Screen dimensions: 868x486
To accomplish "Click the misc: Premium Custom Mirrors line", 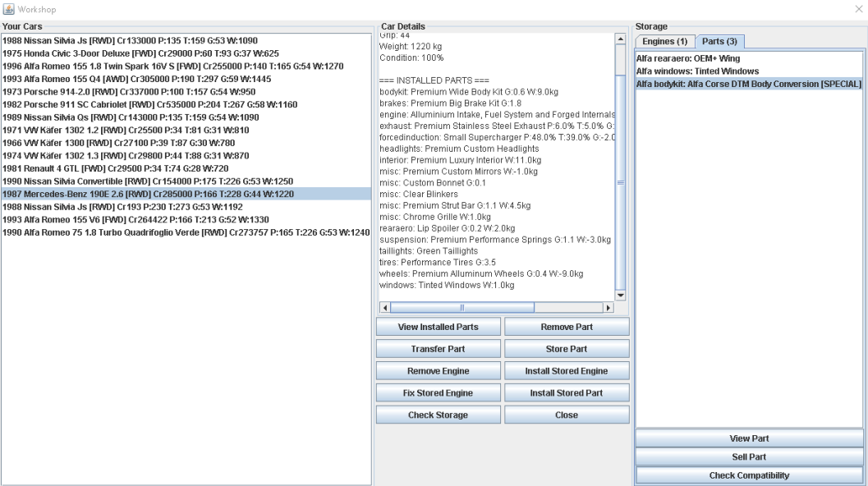I will tap(458, 171).
